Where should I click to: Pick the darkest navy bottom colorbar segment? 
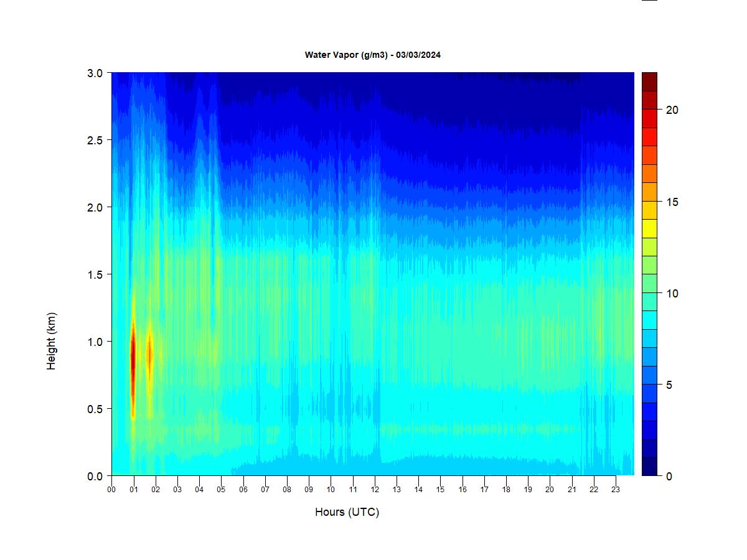[649, 467]
